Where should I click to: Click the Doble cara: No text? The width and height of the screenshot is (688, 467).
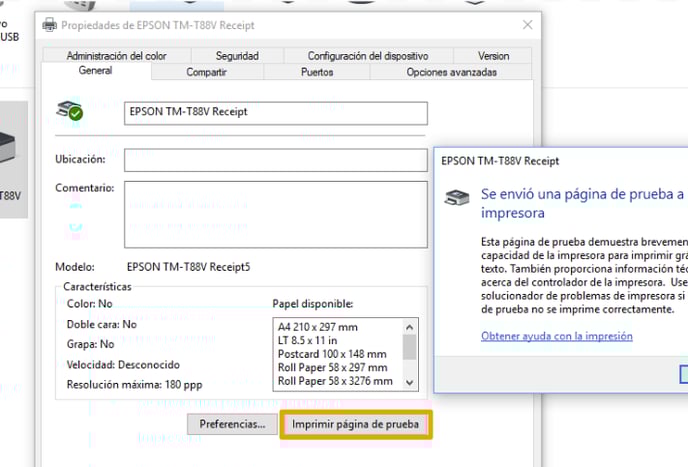(101, 324)
